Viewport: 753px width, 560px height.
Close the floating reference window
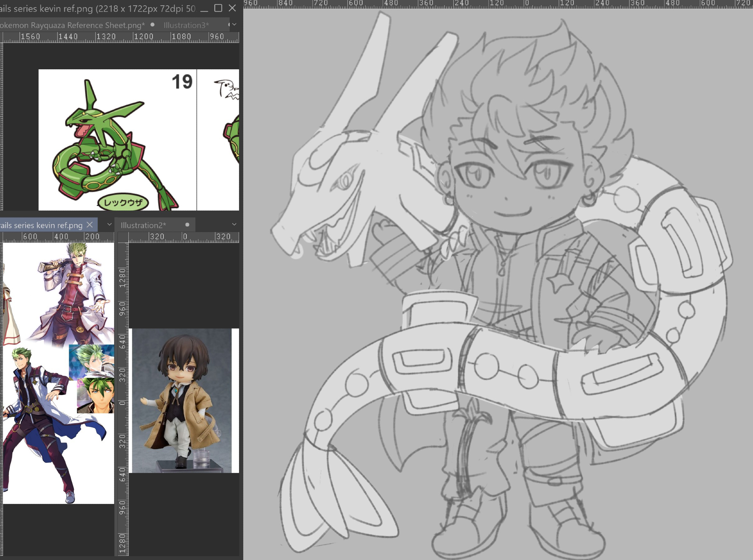232,8
